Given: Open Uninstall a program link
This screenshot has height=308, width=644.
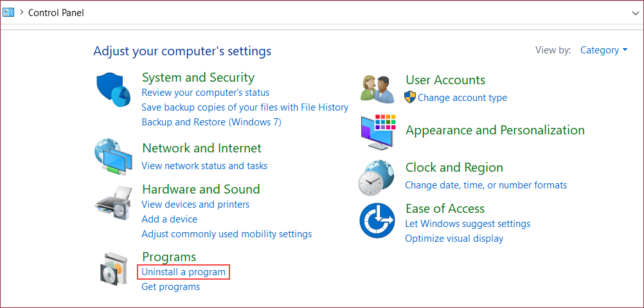Looking at the screenshot, I should click(x=184, y=272).
